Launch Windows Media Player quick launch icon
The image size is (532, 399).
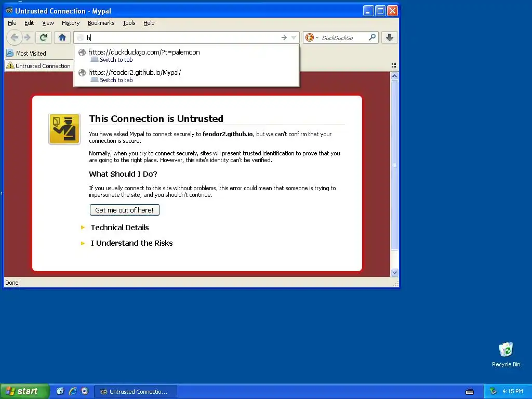click(85, 391)
